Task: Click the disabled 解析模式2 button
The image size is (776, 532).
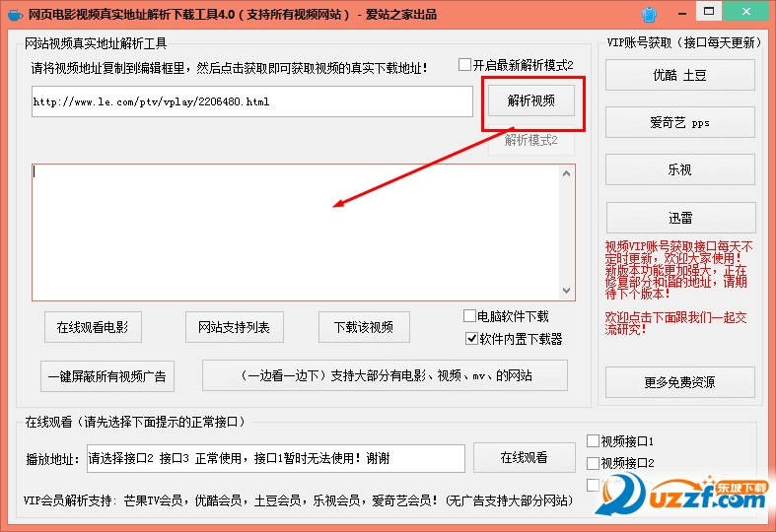Action: [x=531, y=141]
